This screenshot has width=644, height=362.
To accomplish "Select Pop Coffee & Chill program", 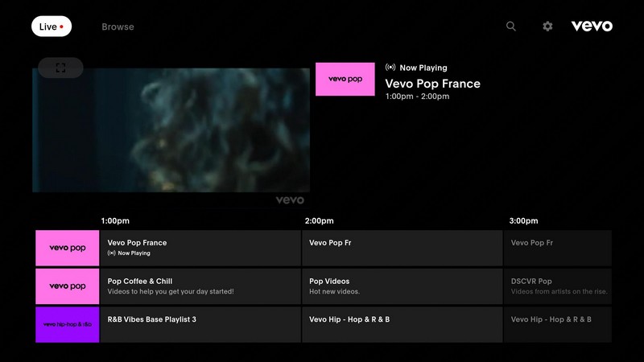I will [200, 286].
